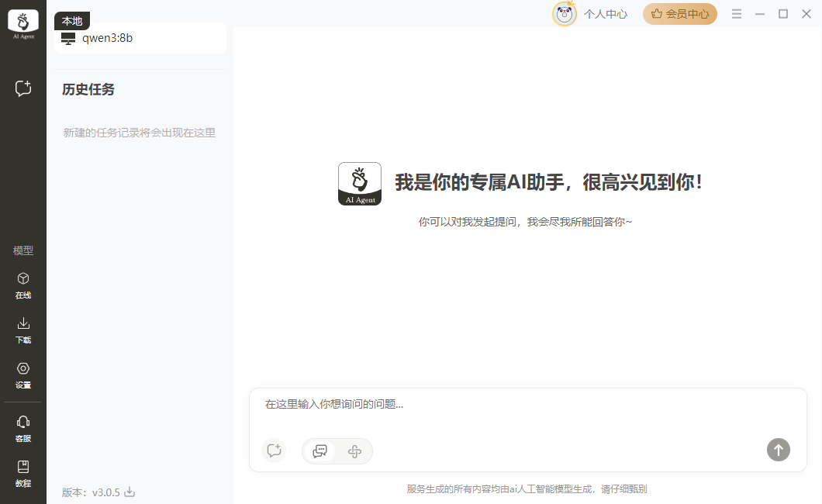The height and width of the screenshot is (504, 822).
Task: Start new conversation from input box icon
Action: pyautogui.click(x=273, y=450)
